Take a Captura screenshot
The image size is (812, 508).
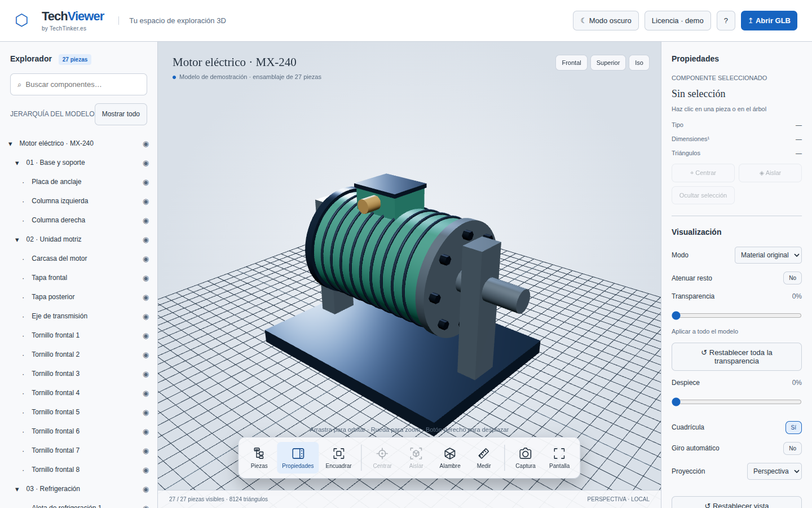pos(526,458)
